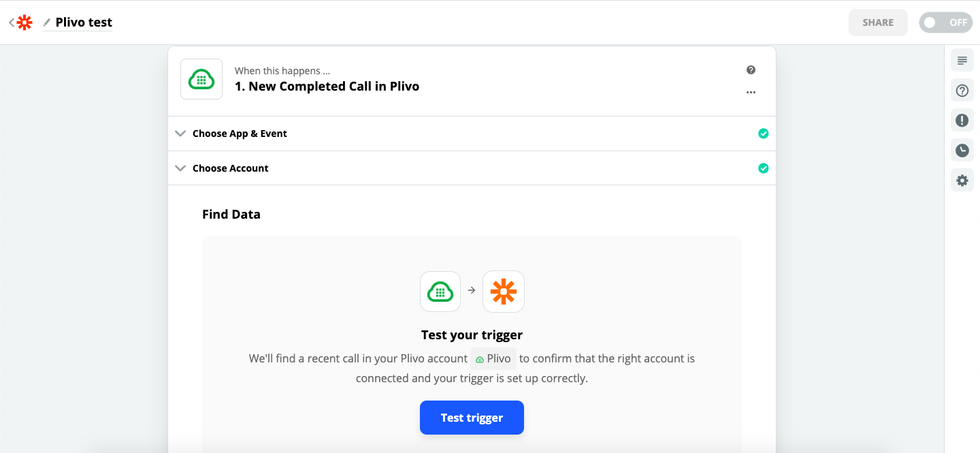Open the help question mark sidebar icon
The image size is (980, 453).
click(x=962, y=91)
